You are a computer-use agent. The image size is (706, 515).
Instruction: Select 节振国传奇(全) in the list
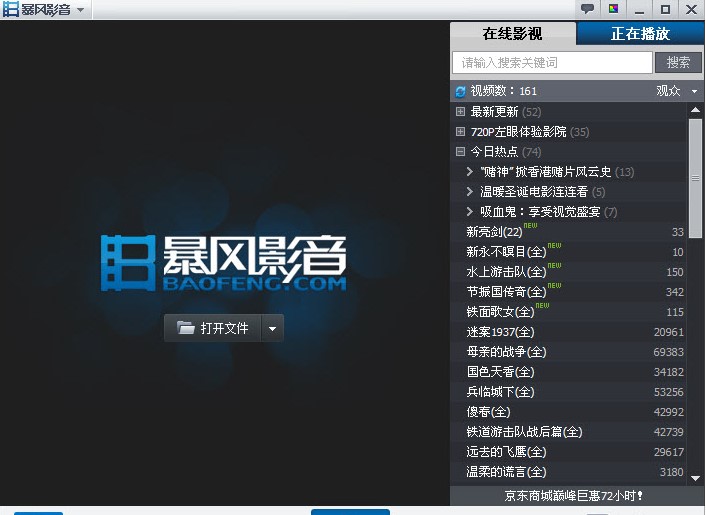(x=569, y=292)
